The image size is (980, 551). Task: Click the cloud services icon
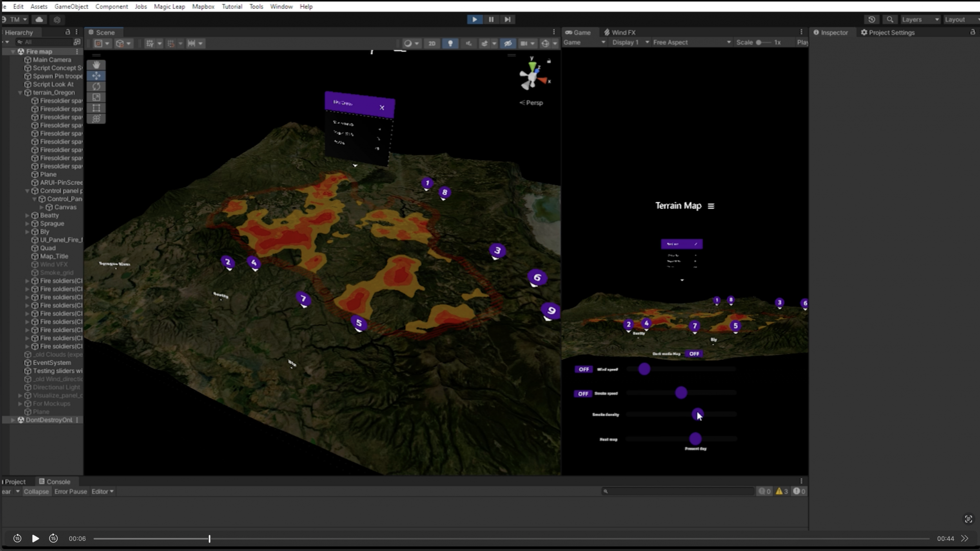point(39,19)
